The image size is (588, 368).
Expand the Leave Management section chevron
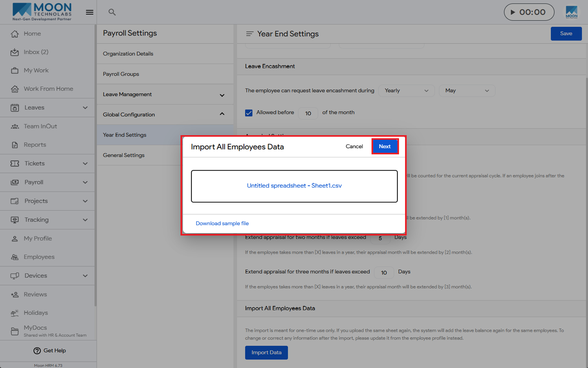coord(222,95)
